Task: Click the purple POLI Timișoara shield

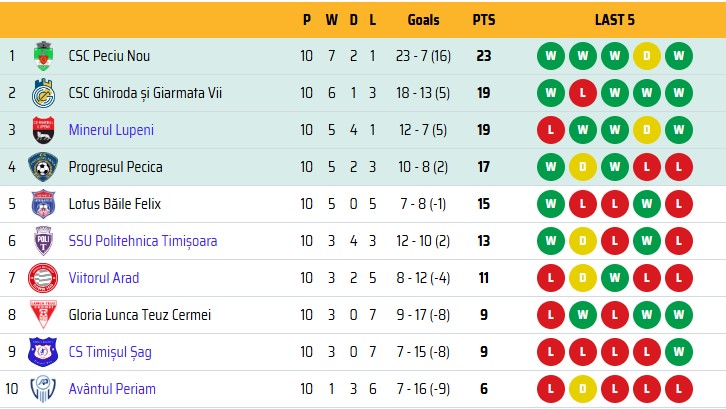Action: (x=43, y=241)
